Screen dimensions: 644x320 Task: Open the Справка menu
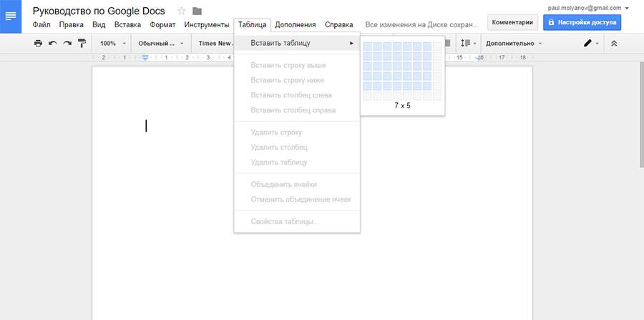coord(339,24)
